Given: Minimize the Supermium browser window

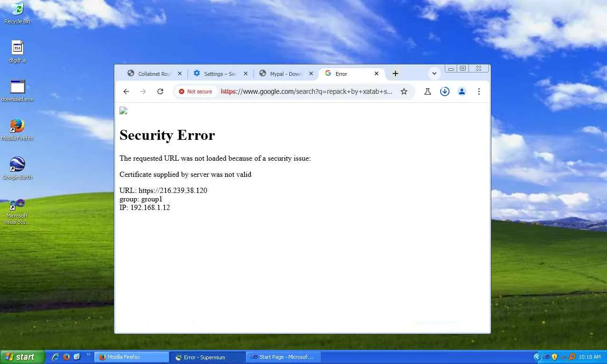Looking at the screenshot, I should [451, 69].
